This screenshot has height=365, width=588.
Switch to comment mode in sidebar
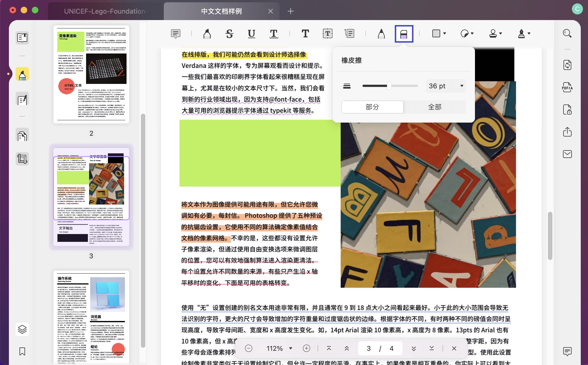pyautogui.click(x=22, y=74)
